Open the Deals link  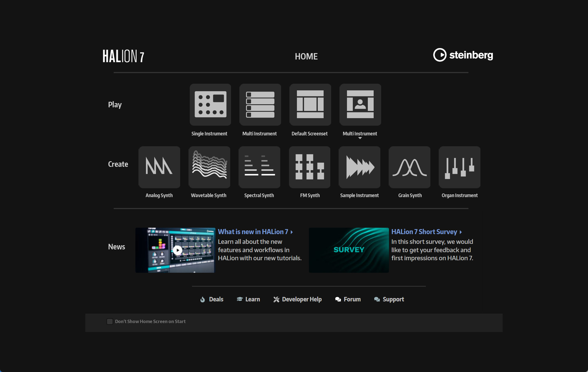pos(212,299)
